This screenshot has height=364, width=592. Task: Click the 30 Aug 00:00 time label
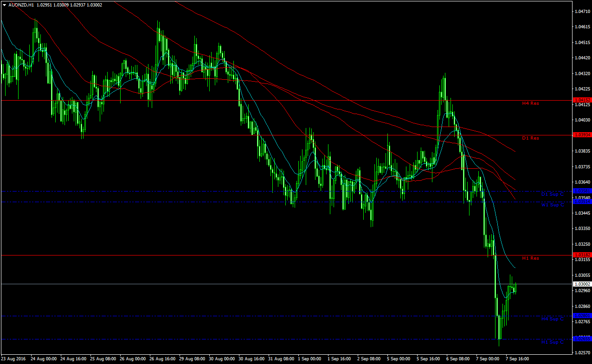pos(222,359)
